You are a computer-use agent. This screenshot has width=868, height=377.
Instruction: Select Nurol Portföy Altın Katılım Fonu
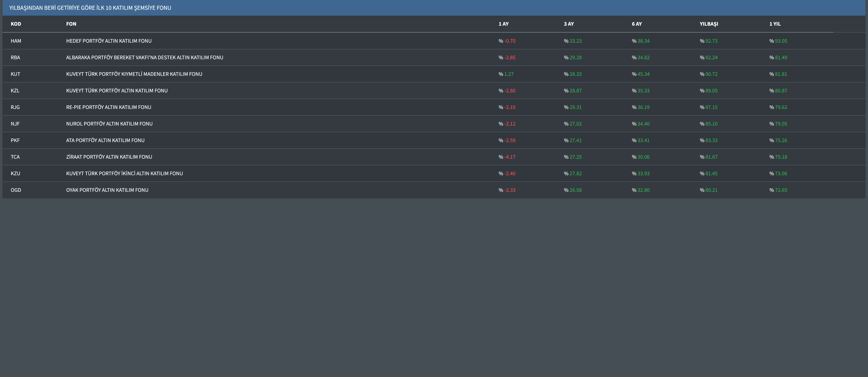tap(109, 124)
